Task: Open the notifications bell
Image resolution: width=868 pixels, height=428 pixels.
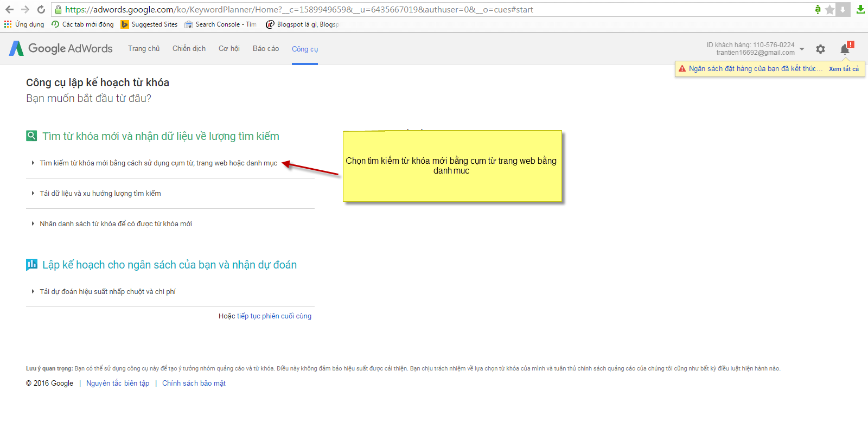Action: coord(845,49)
